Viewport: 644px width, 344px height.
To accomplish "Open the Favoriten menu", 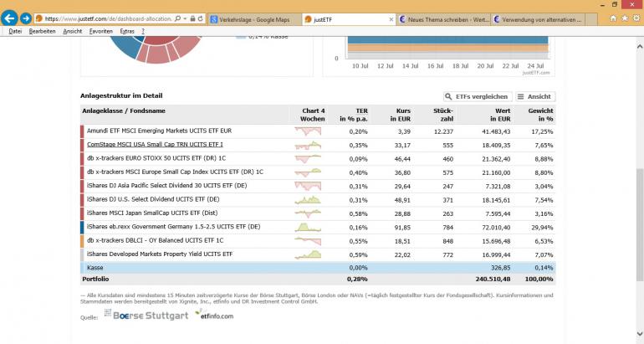I will coord(100,31).
